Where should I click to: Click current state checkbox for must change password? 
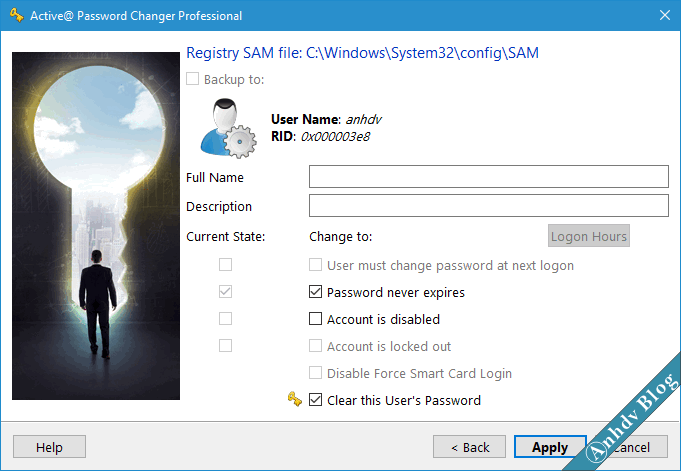(x=225, y=265)
